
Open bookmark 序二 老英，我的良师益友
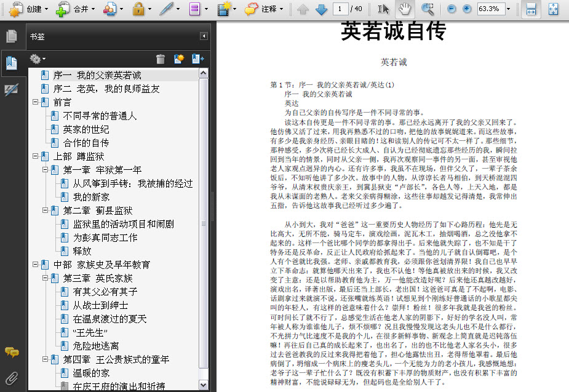[x=106, y=89]
